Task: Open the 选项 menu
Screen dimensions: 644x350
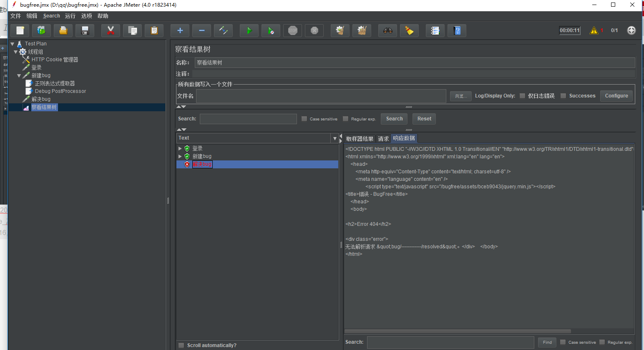Action: (x=86, y=16)
